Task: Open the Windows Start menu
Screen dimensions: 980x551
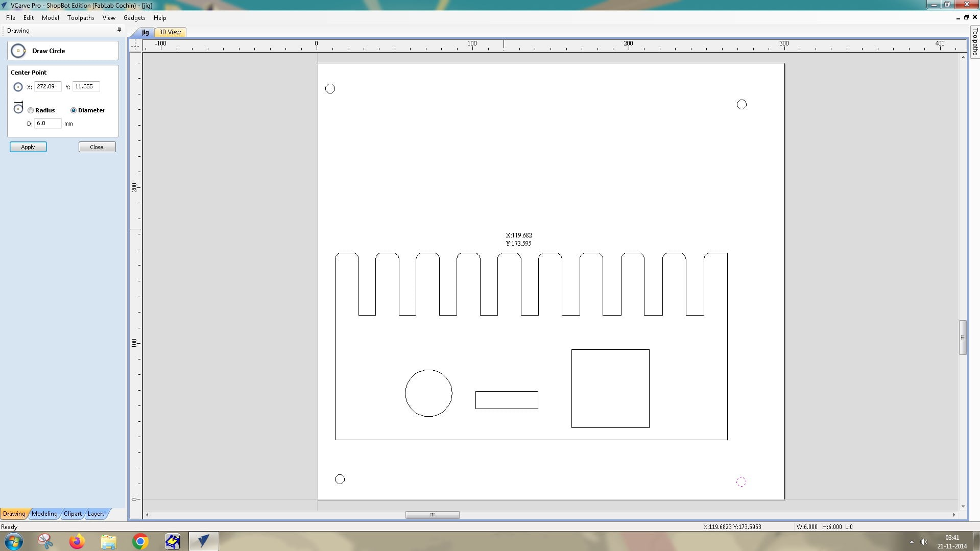Action: click(x=14, y=541)
